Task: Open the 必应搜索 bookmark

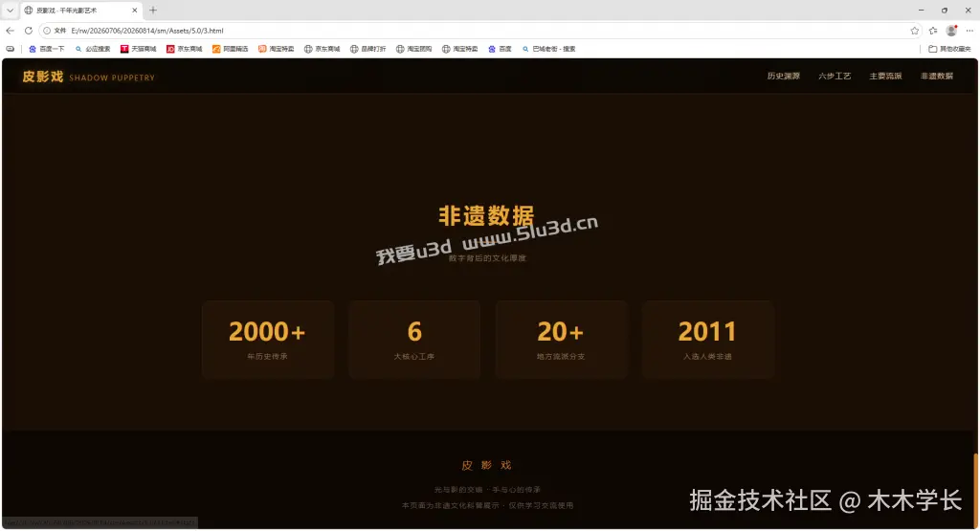Action: tap(93, 49)
